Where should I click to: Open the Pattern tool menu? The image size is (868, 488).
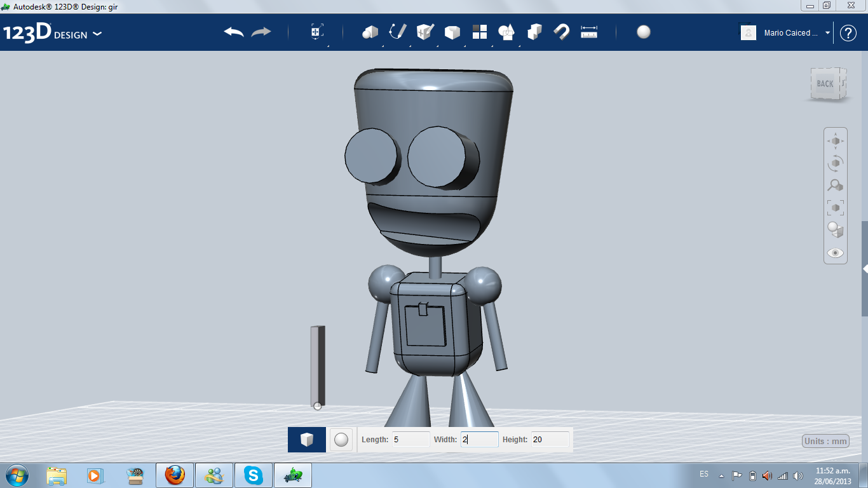(480, 32)
